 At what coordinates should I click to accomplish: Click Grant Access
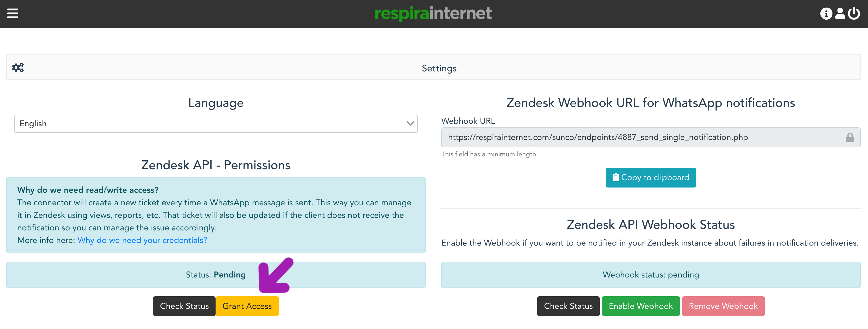coord(247,306)
